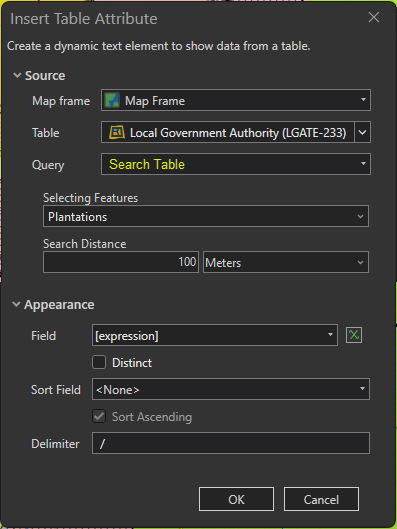Viewport: 397px width, 529px height.
Task: Open the Map frame dropdown
Action: click(236, 100)
